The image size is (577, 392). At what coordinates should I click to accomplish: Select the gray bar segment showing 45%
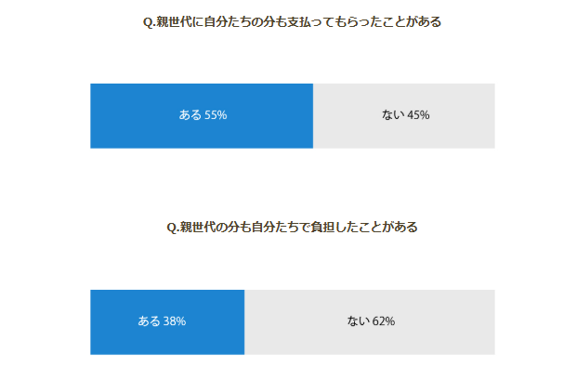(404, 116)
